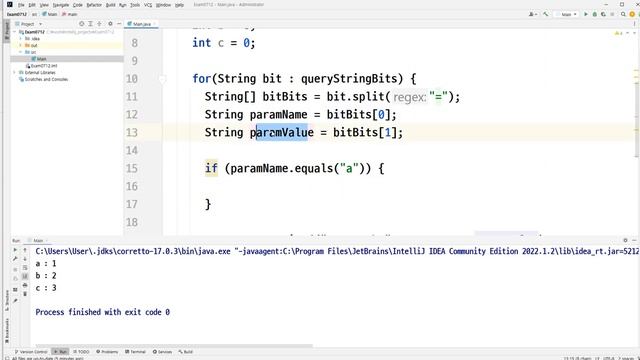Click the warnings indicator in editor
The height and width of the screenshot is (360, 640).
point(618,33)
